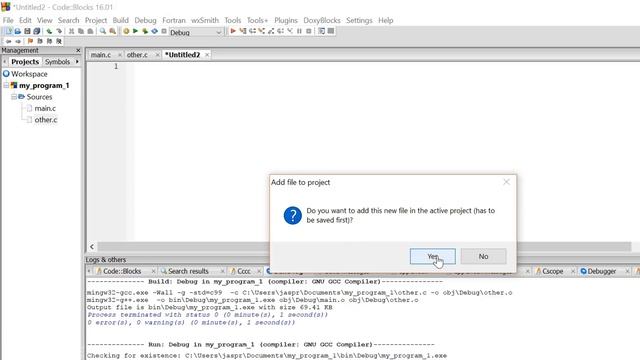Click the Build gear icon

(x=126, y=31)
